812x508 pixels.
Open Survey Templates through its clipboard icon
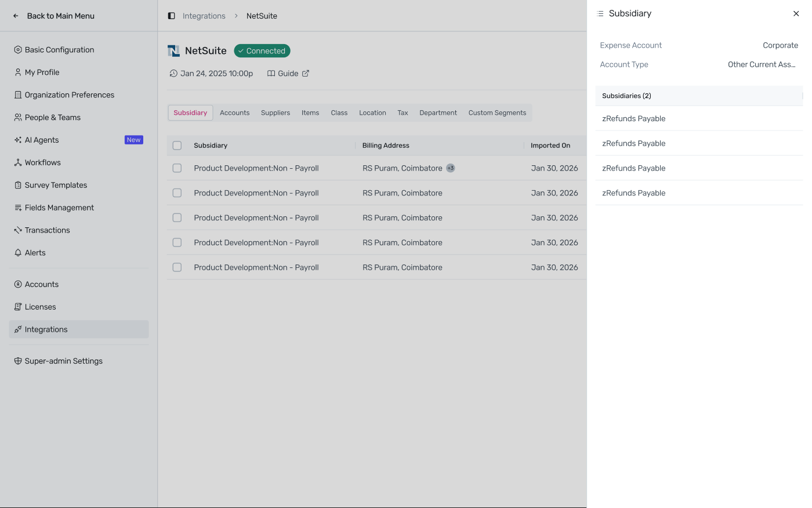click(x=18, y=186)
